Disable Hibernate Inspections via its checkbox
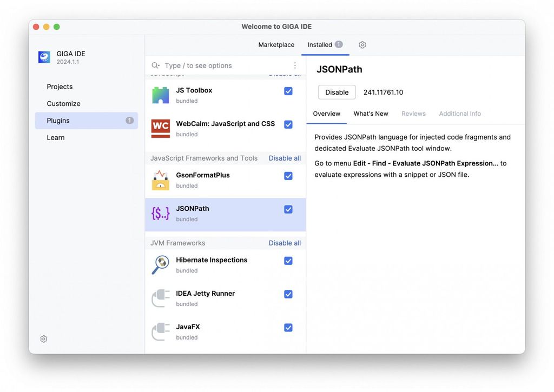Viewport: 554px width, 392px height. coord(288,261)
